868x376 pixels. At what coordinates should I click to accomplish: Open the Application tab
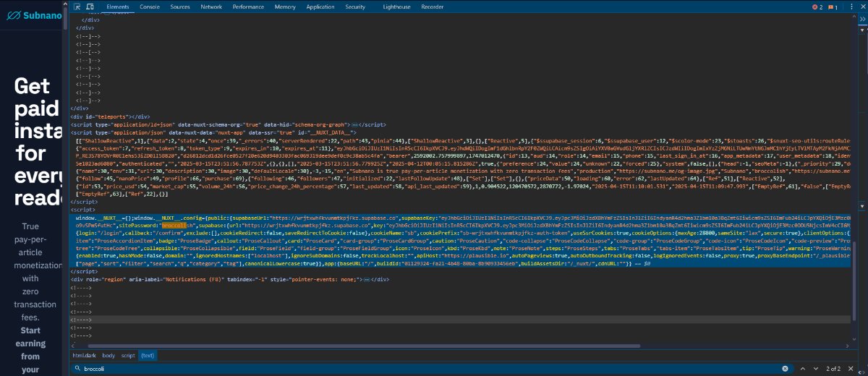[x=320, y=7]
